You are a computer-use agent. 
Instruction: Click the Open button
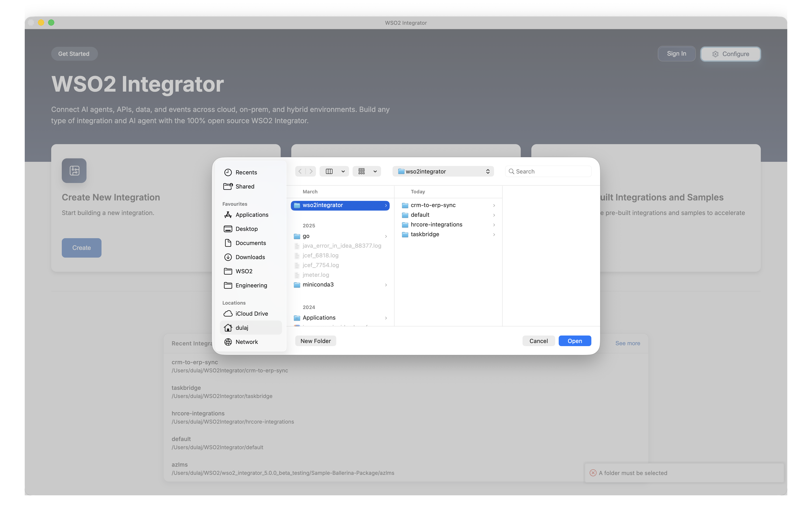(575, 341)
